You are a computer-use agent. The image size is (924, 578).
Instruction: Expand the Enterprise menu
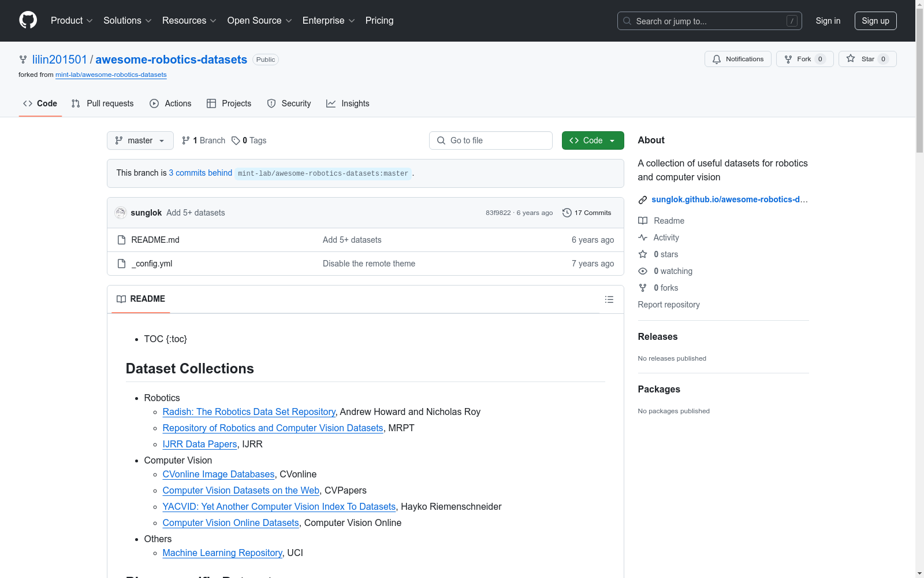[x=329, y=21]
